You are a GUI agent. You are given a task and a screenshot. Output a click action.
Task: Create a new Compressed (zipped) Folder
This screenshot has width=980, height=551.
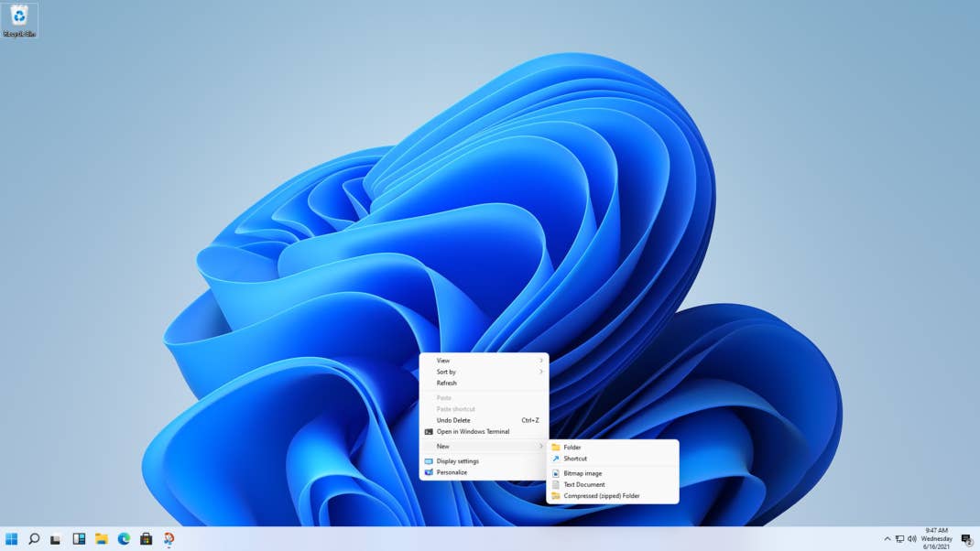click(x=613, y=496)
